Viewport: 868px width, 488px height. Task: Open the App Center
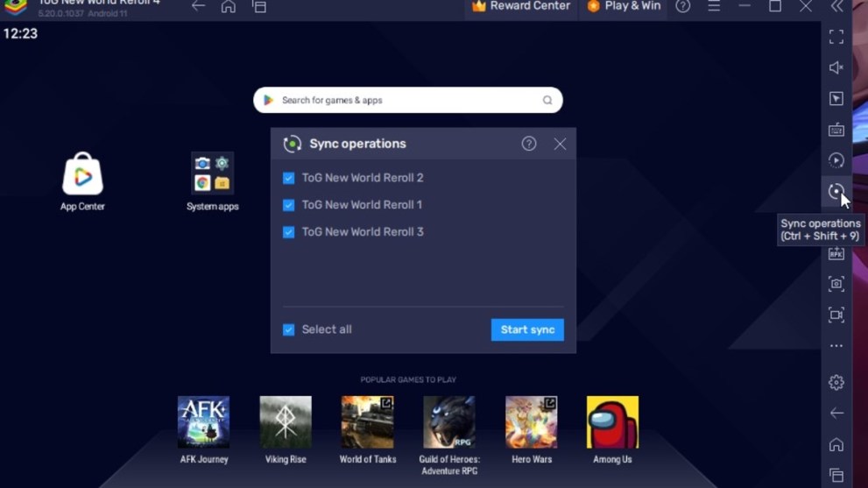pos(82,181)
